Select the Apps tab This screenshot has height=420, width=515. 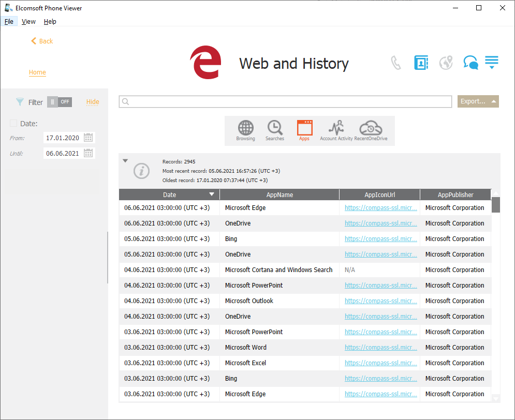point(304,130)
